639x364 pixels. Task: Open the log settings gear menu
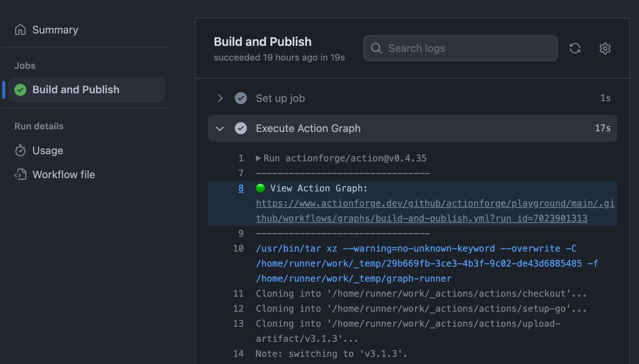click(x=605, y=48)
